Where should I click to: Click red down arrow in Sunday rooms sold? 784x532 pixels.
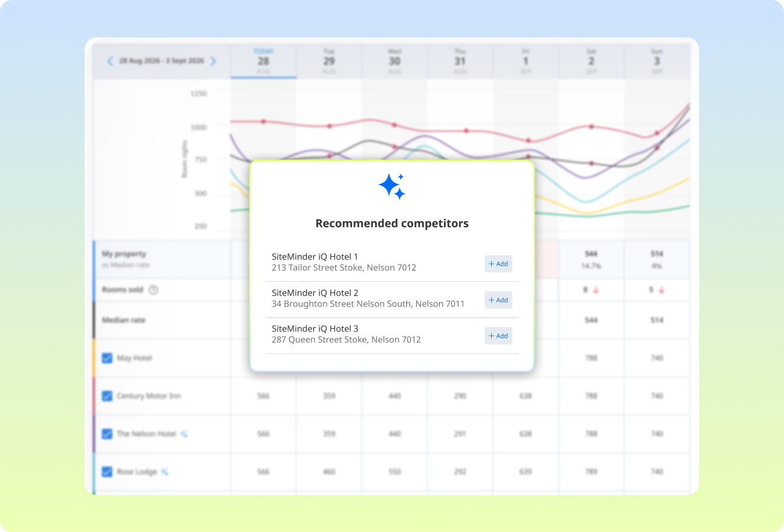pyautogui.click(x=661, y=290)
